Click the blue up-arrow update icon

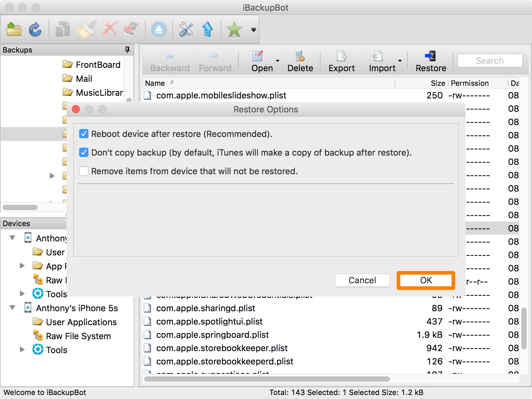pyautogui.click(x=207, y=30)
